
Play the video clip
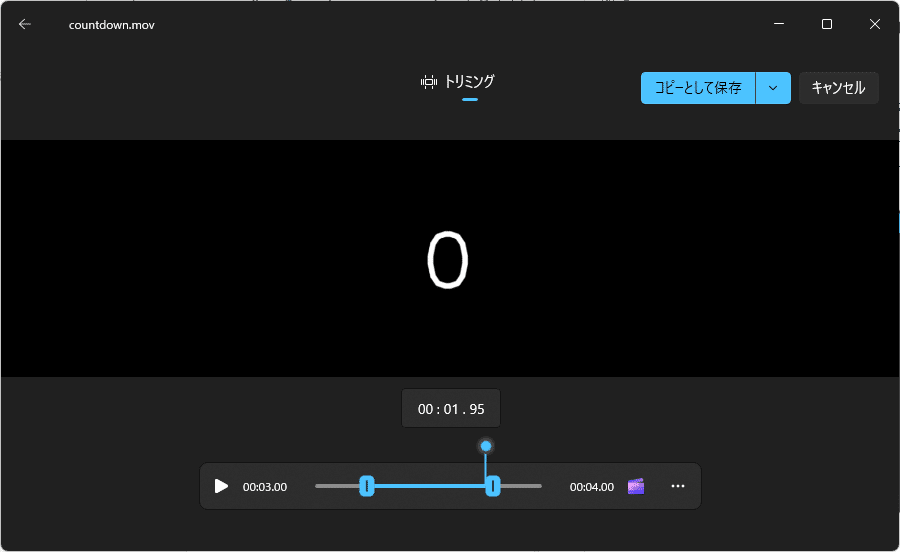tap(221, 487)
